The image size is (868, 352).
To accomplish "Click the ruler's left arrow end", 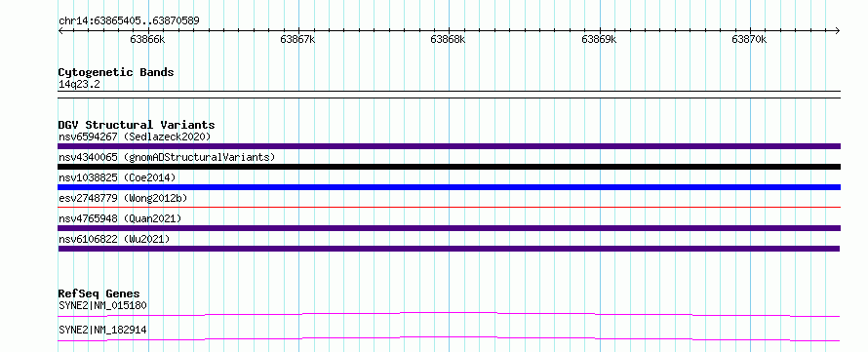I will 60,30.
